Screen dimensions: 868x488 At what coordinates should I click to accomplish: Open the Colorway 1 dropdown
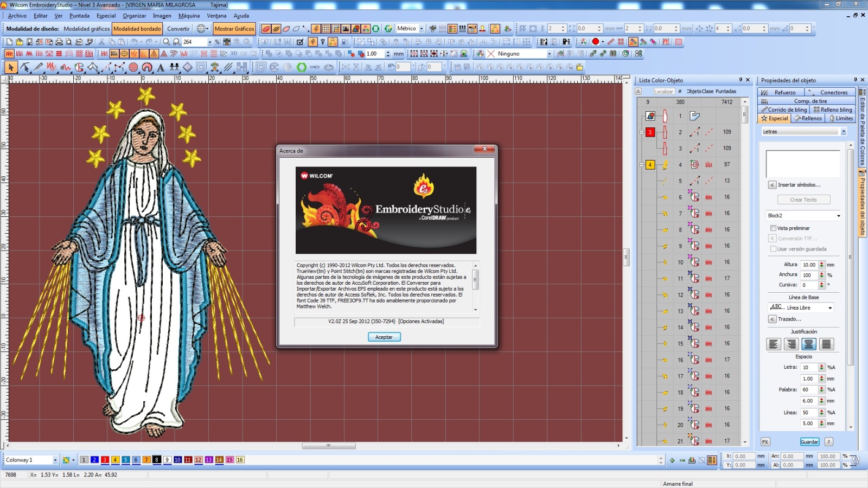point(31,460)
